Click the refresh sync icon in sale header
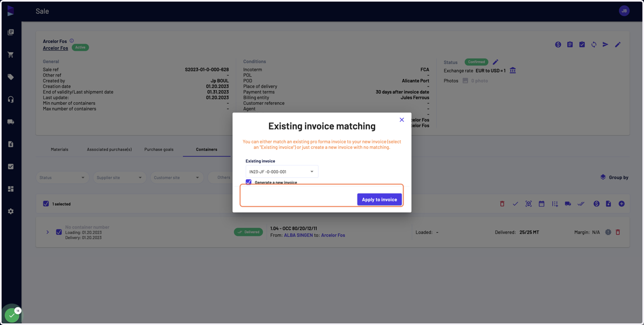The image size is (644, 325). [594, 45]
